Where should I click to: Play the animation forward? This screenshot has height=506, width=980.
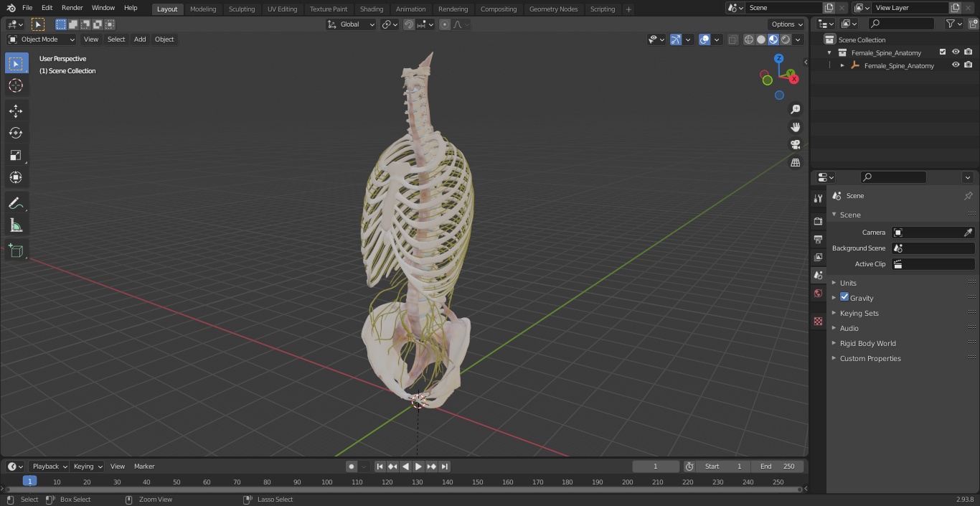(x=418, y=467)
